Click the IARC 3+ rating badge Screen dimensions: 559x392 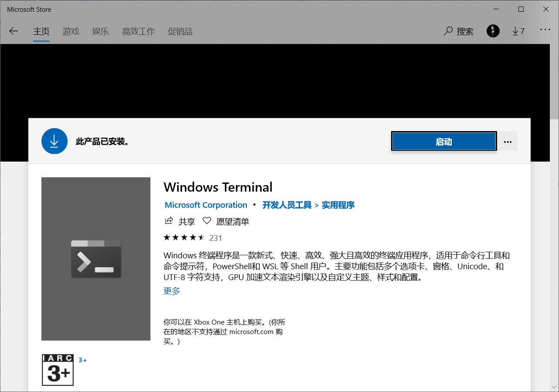58,370
